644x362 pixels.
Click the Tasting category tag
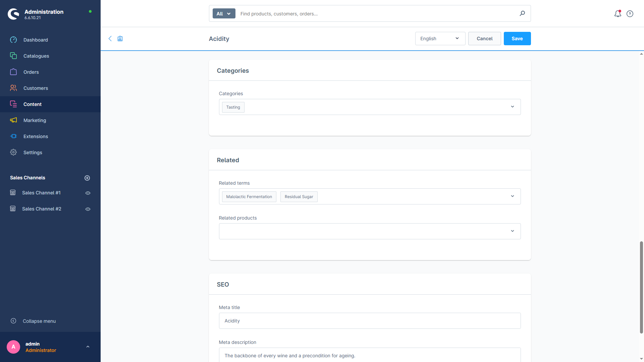pyautogui.click(x=233, y=107)
